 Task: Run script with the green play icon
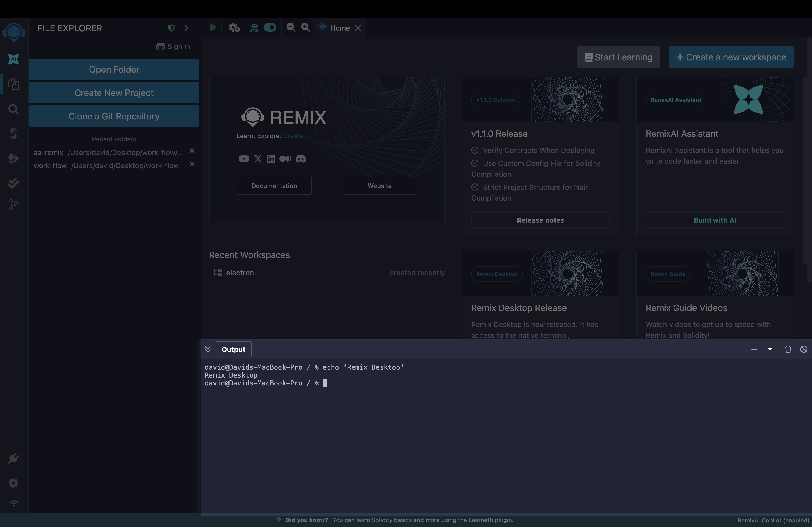(213, 27)
